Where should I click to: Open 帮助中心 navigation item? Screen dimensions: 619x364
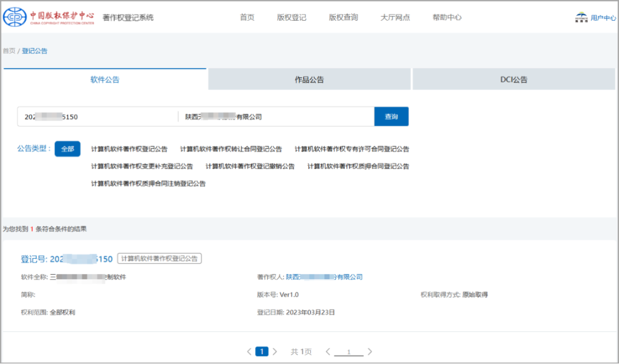(x=447, y=17)
